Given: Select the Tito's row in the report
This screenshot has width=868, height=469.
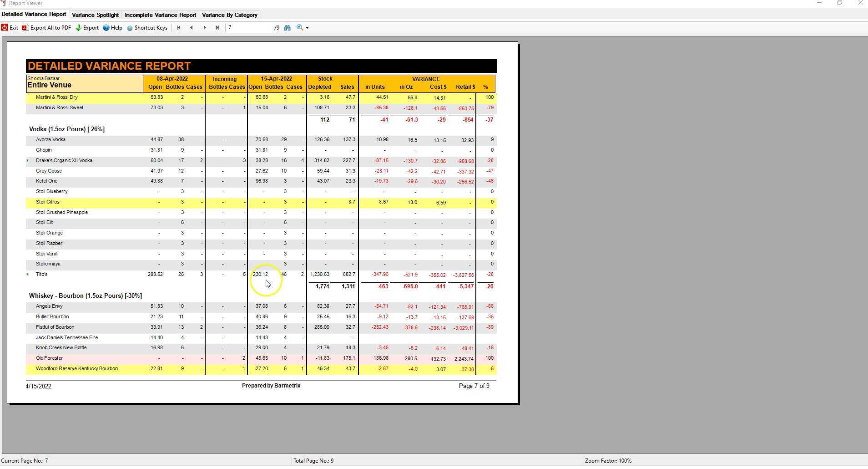Looking at the screenshot, I should point(42,274).
